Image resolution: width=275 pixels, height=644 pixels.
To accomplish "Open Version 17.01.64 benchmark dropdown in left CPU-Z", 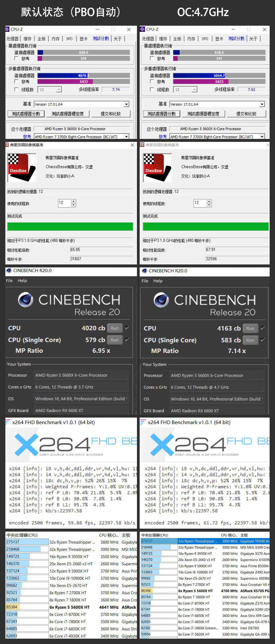I will click(x=127, y=104).
